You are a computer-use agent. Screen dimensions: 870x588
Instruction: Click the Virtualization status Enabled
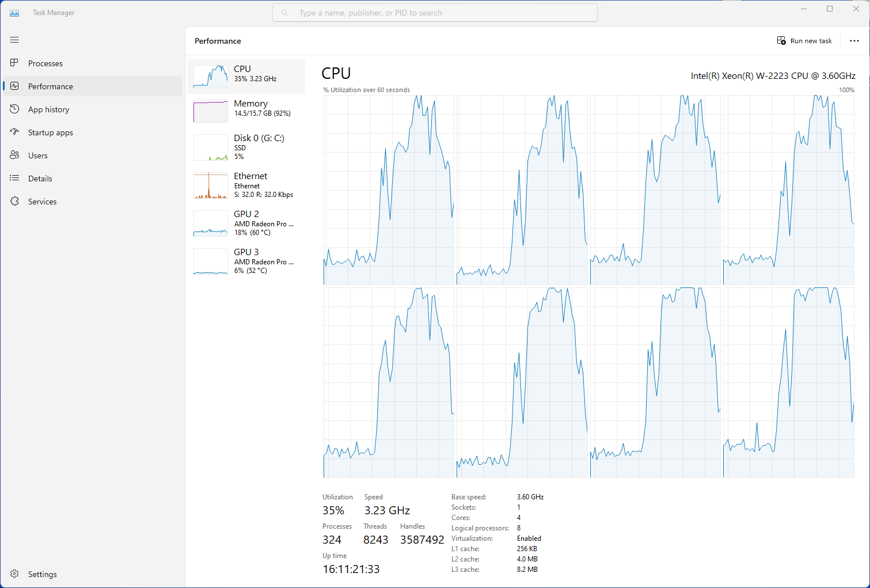(x=529, y=538)
